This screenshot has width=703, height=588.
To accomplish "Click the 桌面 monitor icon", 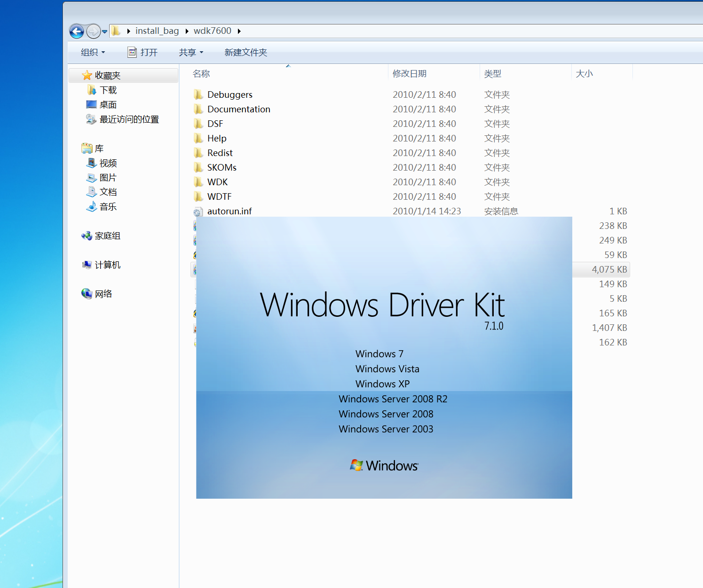I will click(92, 104).
